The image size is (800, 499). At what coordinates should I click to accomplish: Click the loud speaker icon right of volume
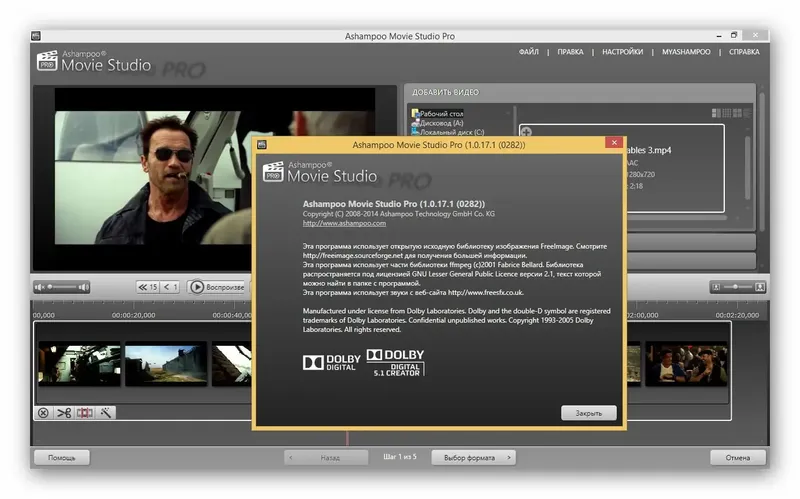point(84,287)
